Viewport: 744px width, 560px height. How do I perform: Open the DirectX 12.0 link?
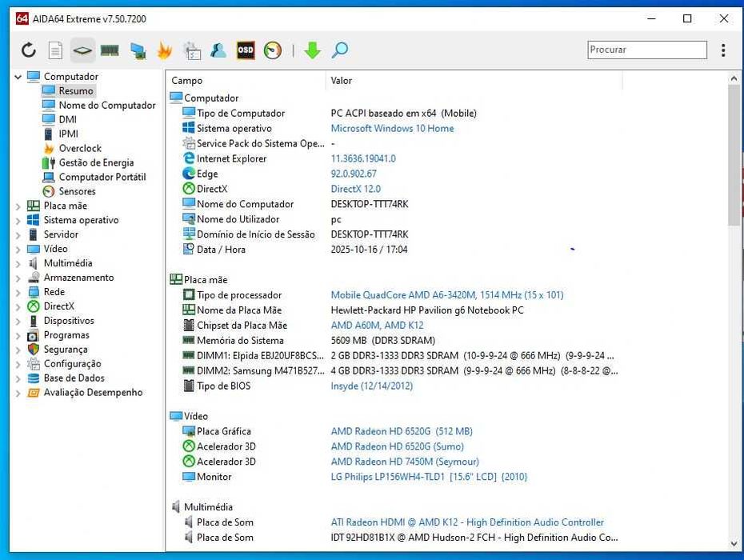355,189
